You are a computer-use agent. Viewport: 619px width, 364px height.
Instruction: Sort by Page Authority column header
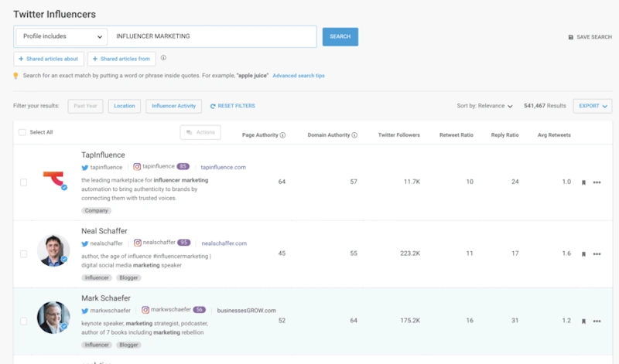point(260,135)
